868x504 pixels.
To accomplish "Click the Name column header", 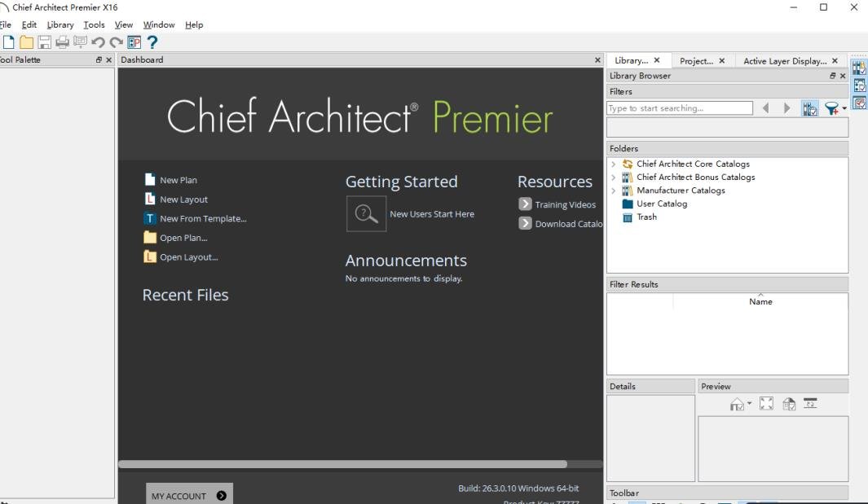I will click(760, 301).
